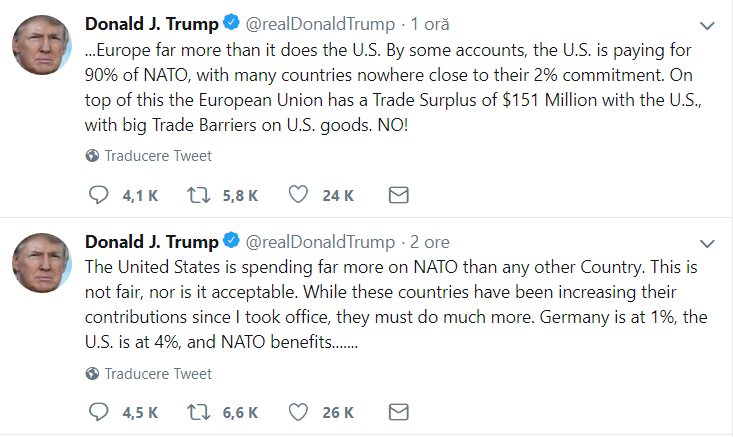Click envelope icon on second tweet

tap(398, 411)
